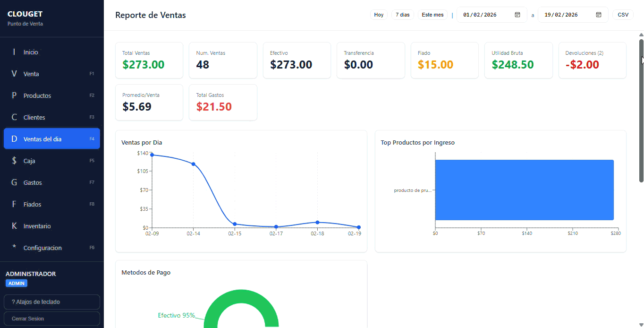Viewport: 644px width, 328px height.
Task: Click the Num. Ventas card showing 48
Action: pos(223,60)
